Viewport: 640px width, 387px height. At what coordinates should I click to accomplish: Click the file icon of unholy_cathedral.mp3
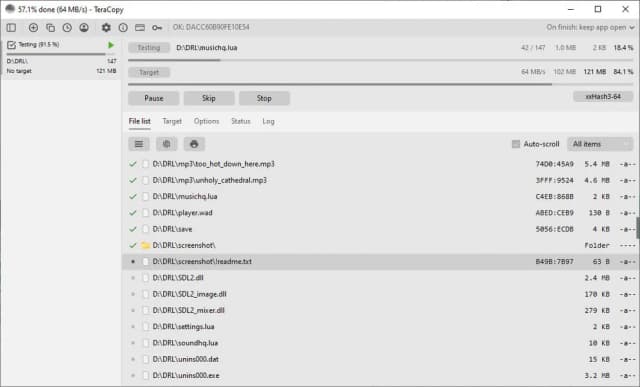click(x=145, y=180)
